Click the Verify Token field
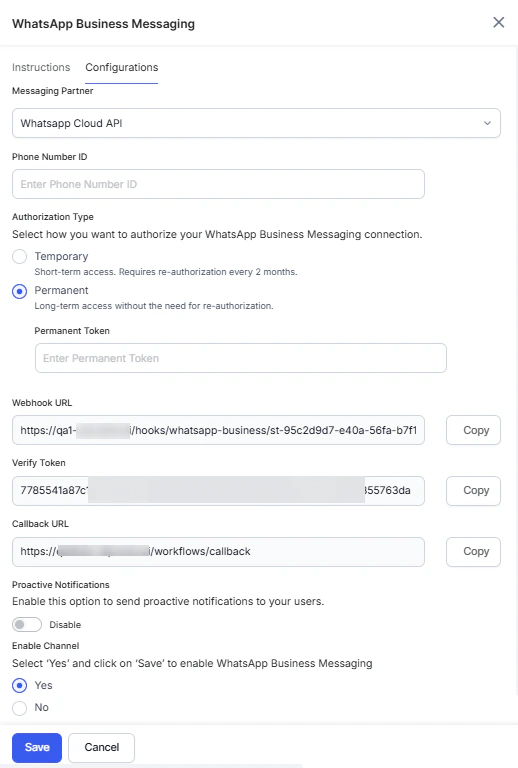Screen dimensions: 518x768 pyautogui.click(x=218, y=491)
